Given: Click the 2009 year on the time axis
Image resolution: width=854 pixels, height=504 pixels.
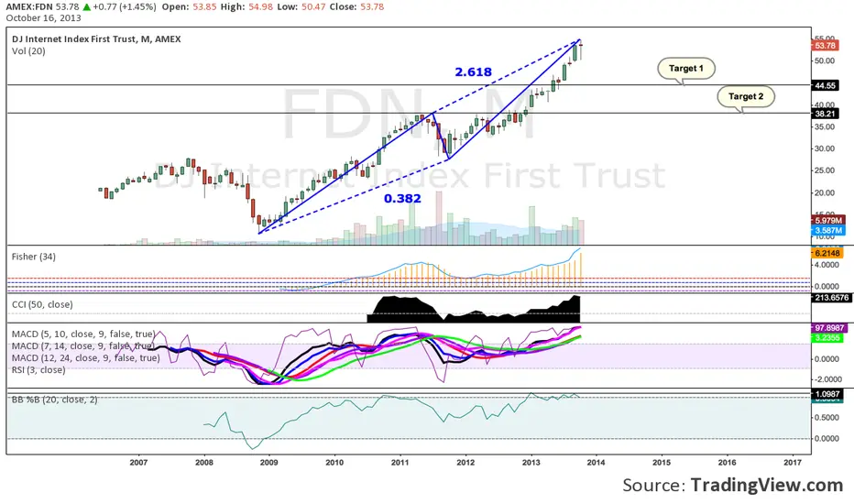Looking at the screenshot, I should (x=269, y=463).
